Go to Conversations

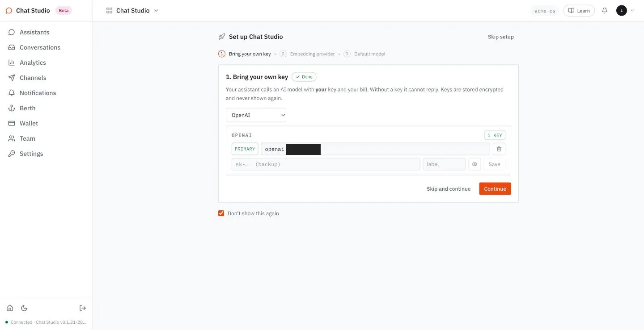tap(47, 47)
